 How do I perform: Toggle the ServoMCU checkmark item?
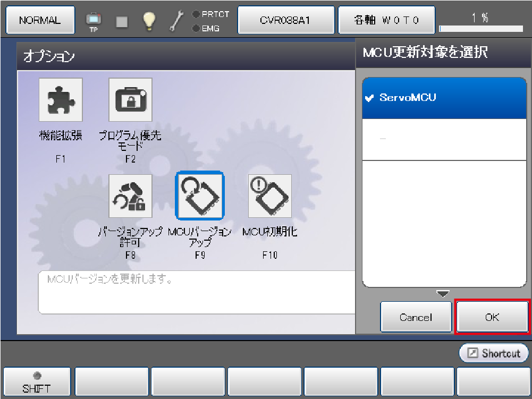pyautogui.click(x=444, y=98)
